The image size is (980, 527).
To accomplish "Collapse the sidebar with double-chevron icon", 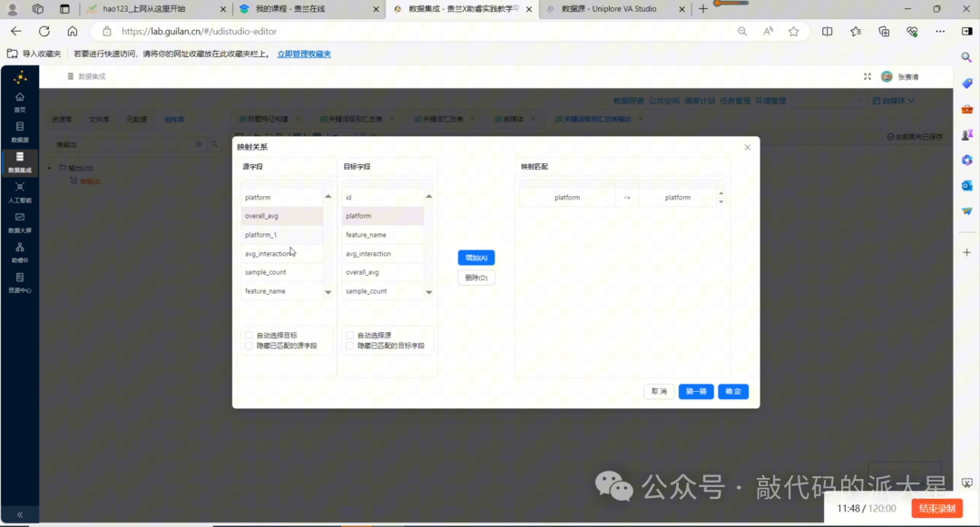I will [x=19, y=514].
